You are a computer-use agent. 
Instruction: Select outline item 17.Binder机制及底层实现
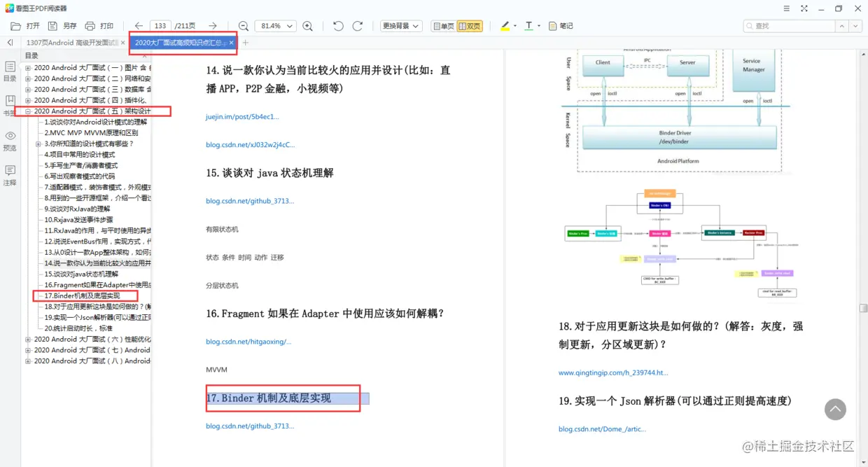tap(82, 296)
